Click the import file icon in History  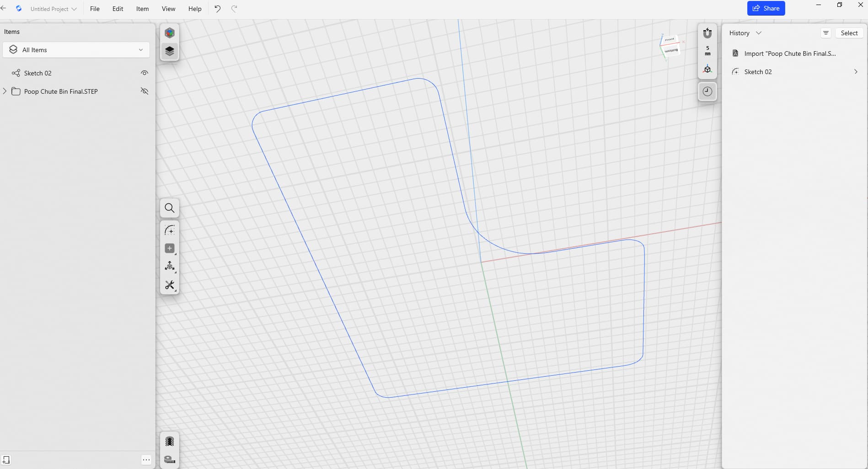[x=735, y=53]
